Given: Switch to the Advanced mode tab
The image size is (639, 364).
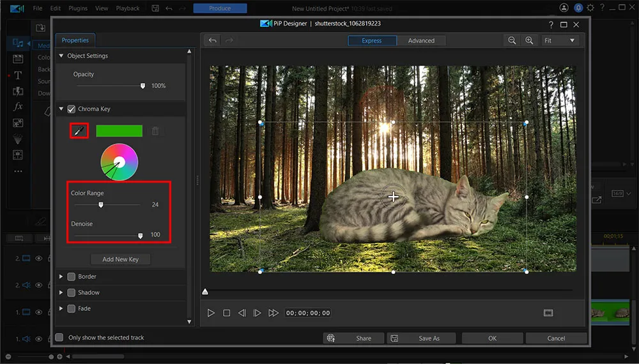Looking at the screenshot, I should (x=421, y=40).
